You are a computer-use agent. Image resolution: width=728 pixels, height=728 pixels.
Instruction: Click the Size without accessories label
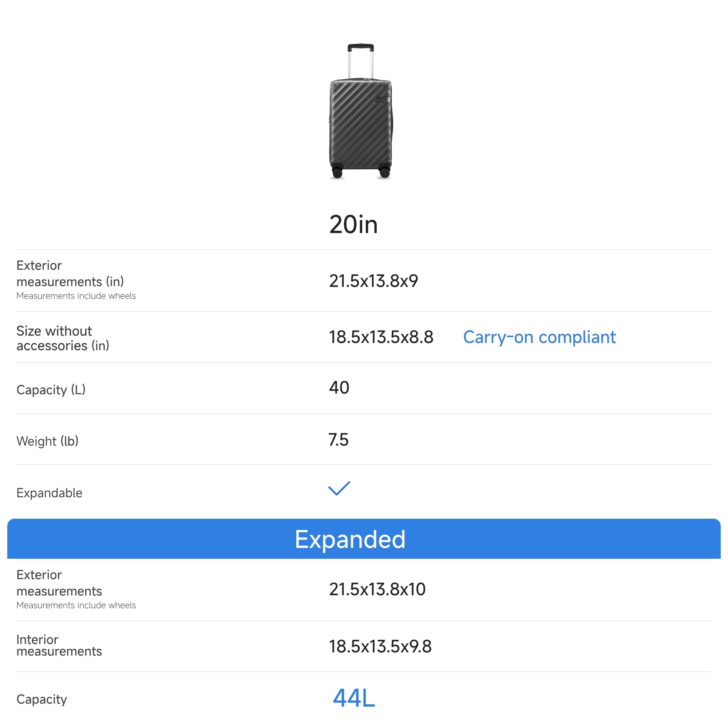[63, 338]
